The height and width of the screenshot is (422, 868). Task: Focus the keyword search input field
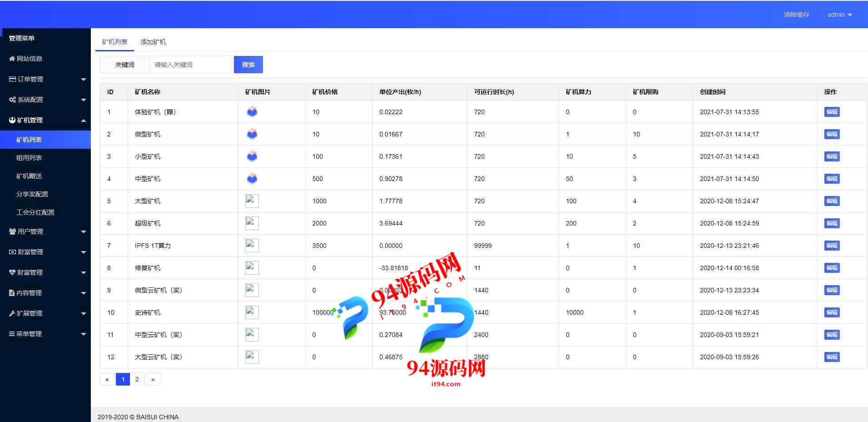[191, 65]
